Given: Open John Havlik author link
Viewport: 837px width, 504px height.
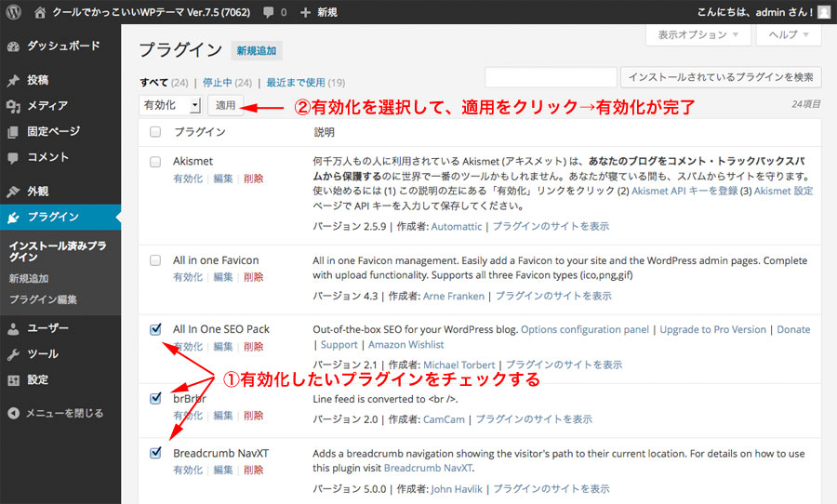Looking at the screenshot, I should point(457,489).
